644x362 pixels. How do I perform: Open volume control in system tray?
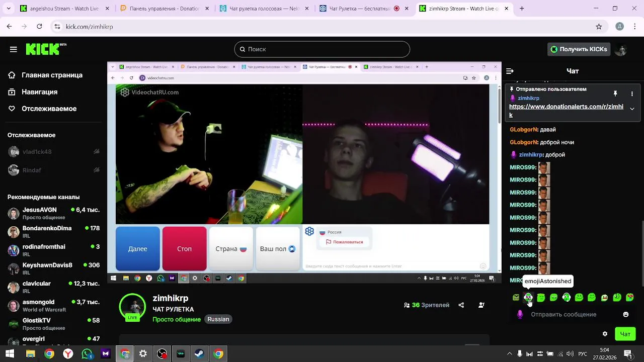[x=571, y=354]
